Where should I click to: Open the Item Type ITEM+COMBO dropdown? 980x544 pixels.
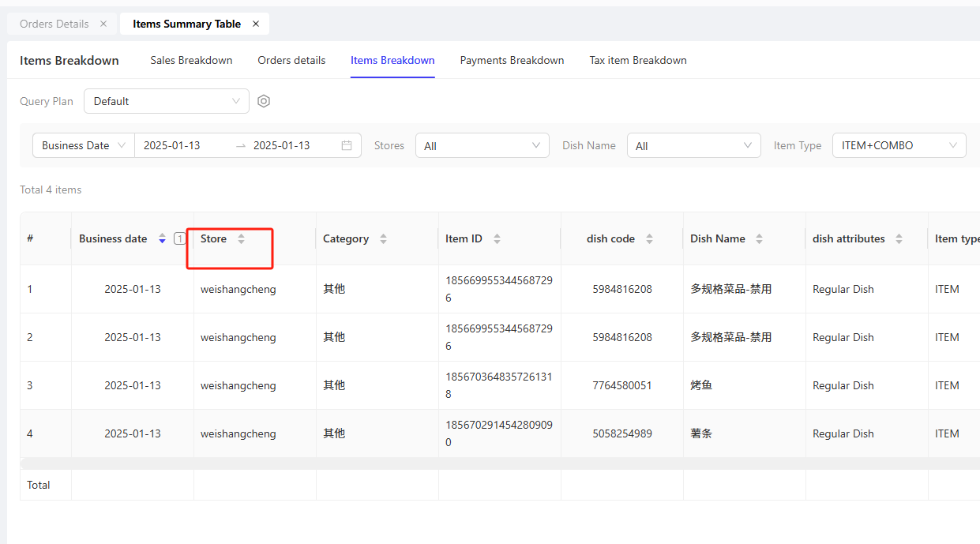click(x=899, y=145)
